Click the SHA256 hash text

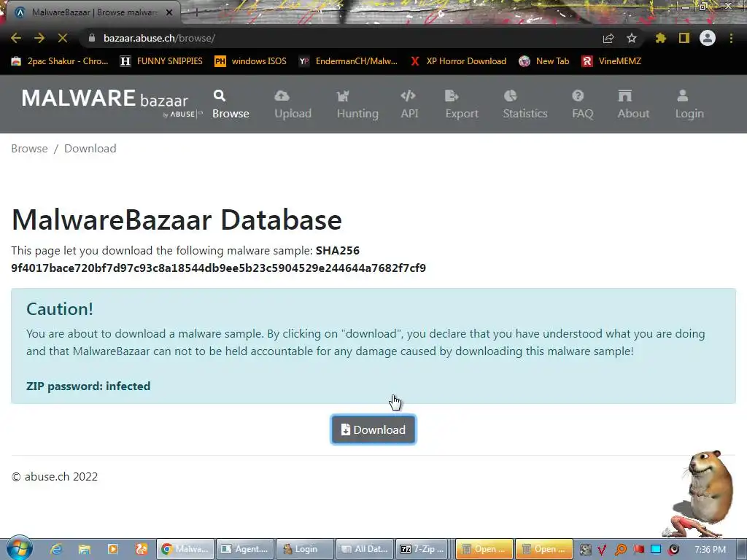218,268
